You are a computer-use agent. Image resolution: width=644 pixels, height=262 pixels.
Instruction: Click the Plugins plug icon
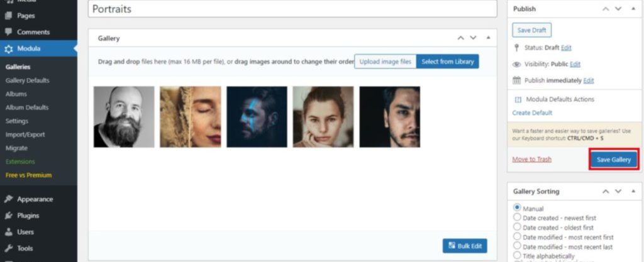pyautogui.click(x=8, y=216)
